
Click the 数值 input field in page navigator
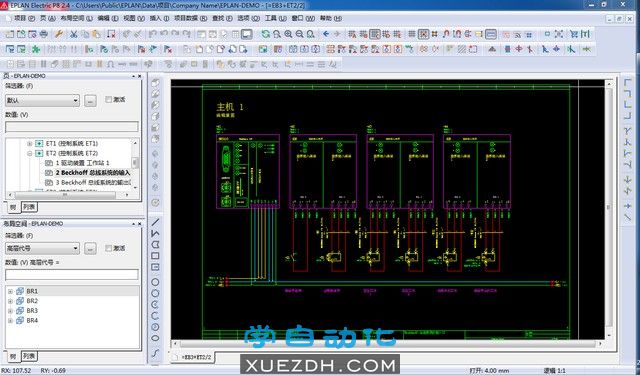click(72, 127)
